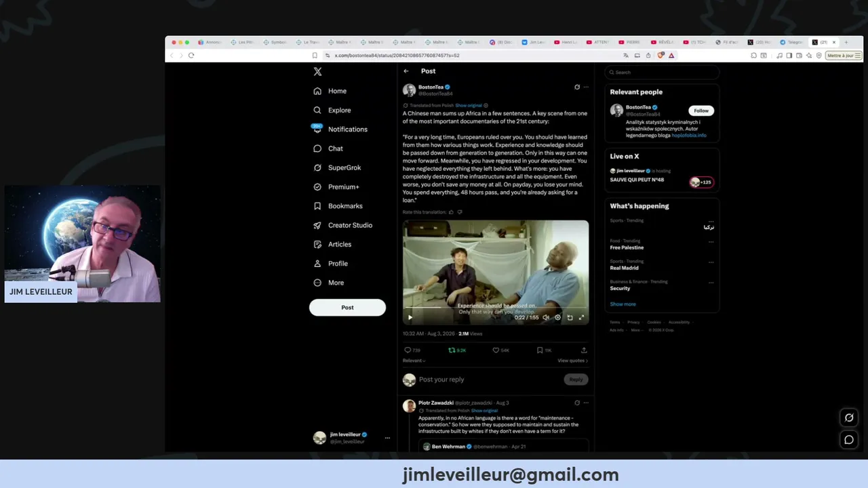This screenshot has height=488, width=868.
Task: Click Show more under What's happening
Action: coord(623,304)
